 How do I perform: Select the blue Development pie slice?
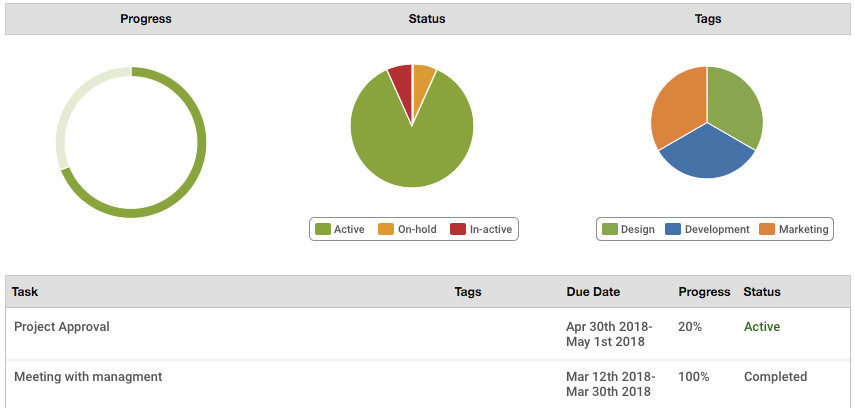706,156
